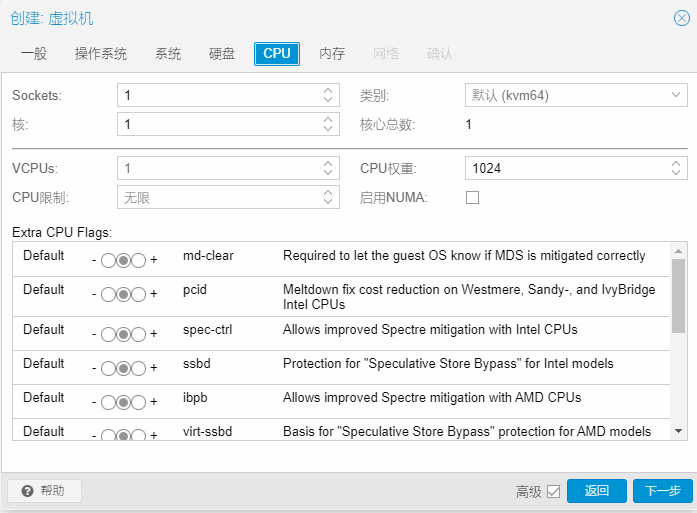Click the flags list scrollbar thumb

678,296
